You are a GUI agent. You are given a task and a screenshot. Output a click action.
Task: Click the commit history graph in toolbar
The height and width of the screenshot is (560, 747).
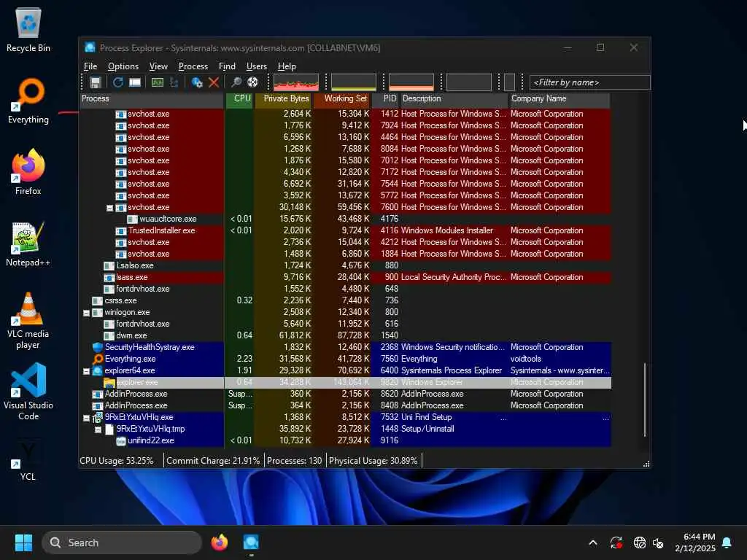[x=354, y=82]
